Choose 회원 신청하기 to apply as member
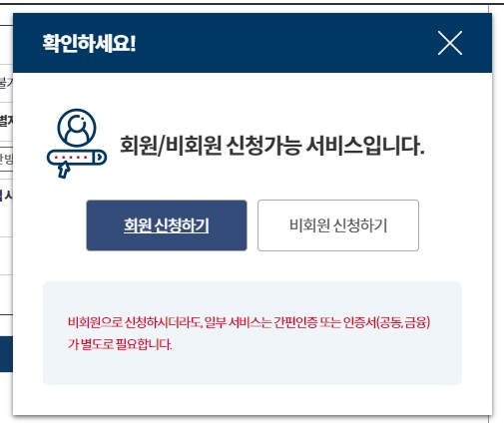The height and width of the screenshot is (423, 504). coord(167,225)
